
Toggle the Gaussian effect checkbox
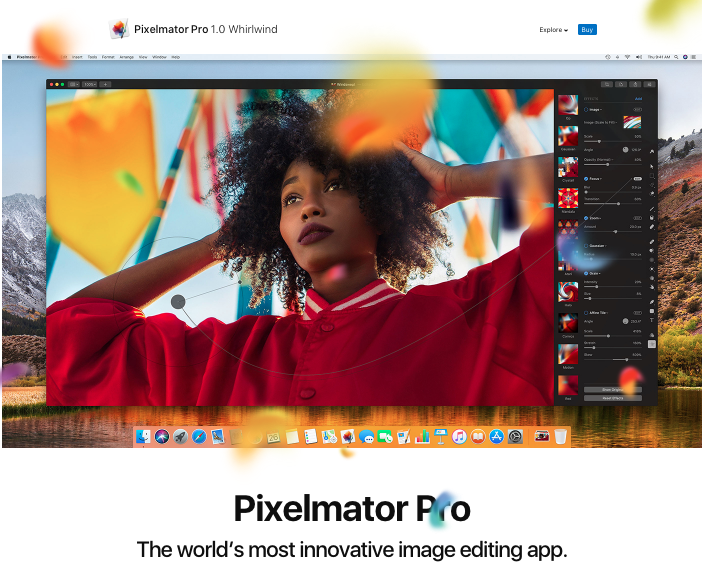(586, 246)
